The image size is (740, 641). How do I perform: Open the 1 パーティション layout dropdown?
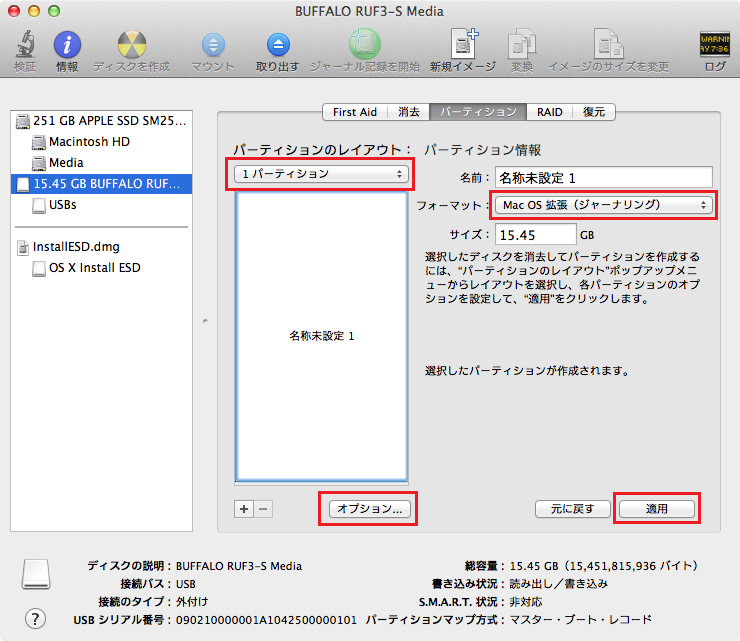[321, 174]
